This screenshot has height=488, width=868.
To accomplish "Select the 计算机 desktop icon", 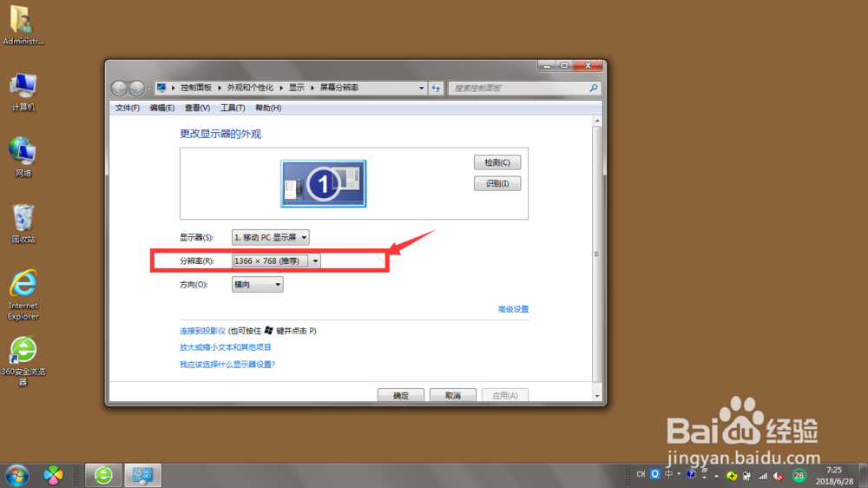I will click(23, 92).
